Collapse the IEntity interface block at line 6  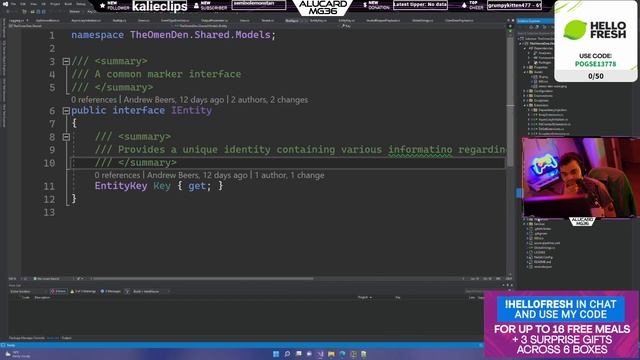66,111
